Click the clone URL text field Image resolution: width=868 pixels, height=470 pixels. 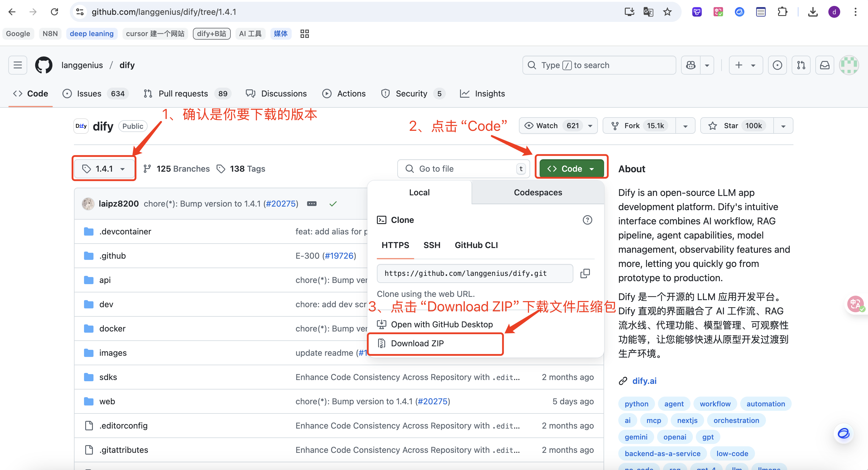475,273
